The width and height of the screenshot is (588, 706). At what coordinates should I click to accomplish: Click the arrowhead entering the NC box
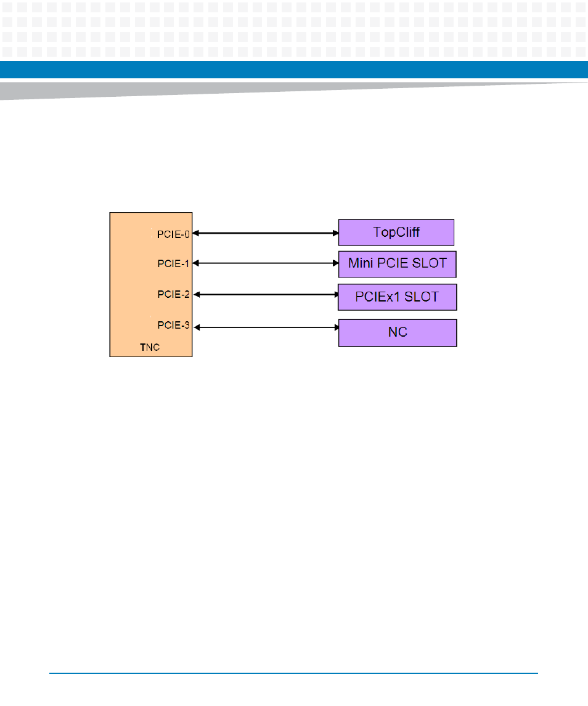335,327
